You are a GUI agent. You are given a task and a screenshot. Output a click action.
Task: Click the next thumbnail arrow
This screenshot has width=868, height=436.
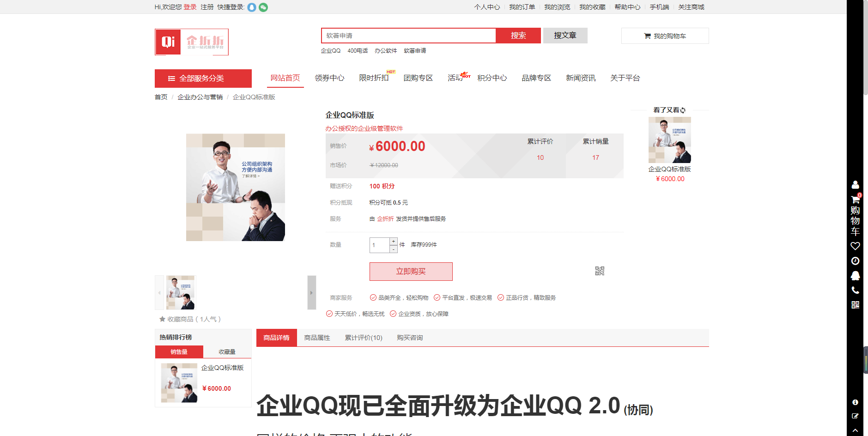[312, 292]
